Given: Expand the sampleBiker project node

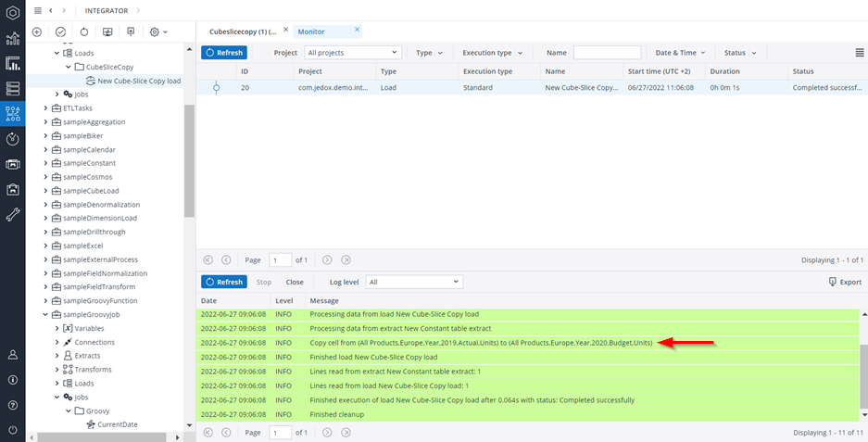Looking at the screenshot, I should 45,135.
